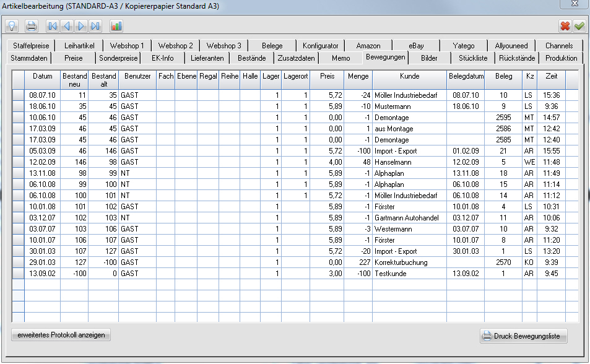
Task: Switch to Preise tab
Action: point(74,58)
